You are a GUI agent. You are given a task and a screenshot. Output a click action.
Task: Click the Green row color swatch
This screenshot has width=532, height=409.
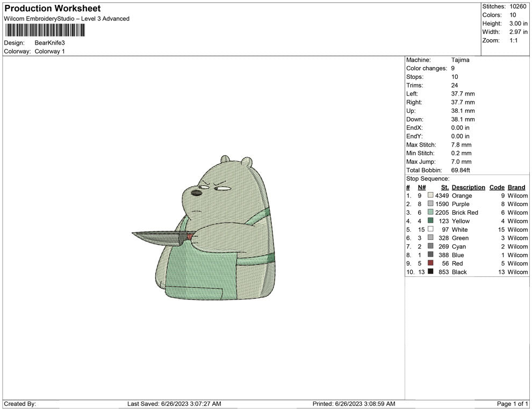[x=430, y=238]
